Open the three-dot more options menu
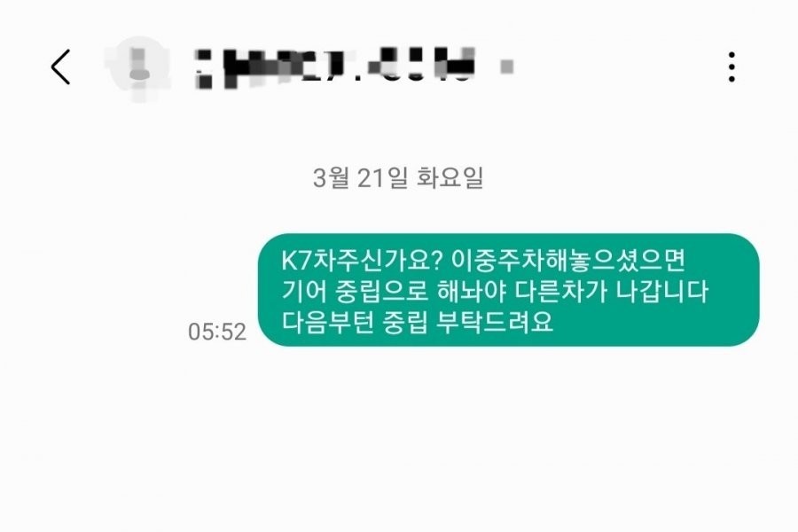The image size is (798, 532). (731, 66)
